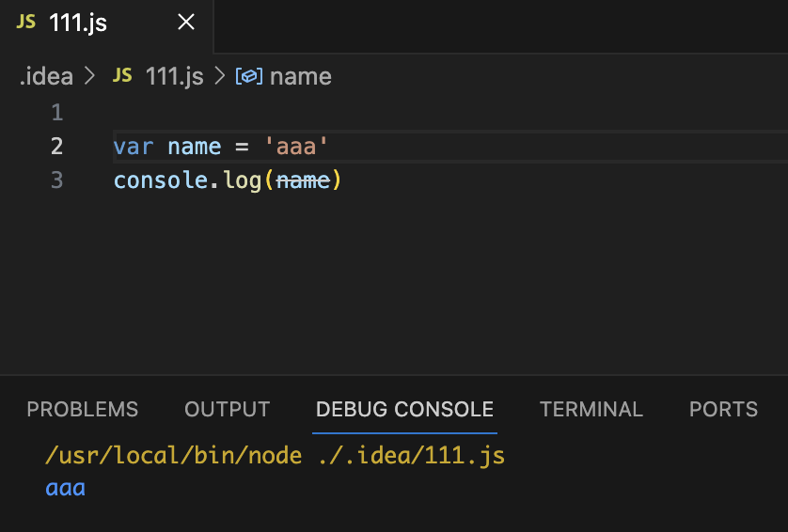Click line number 2 in the gutter
Screen dimensions: 788x532
tap(57, 147)
